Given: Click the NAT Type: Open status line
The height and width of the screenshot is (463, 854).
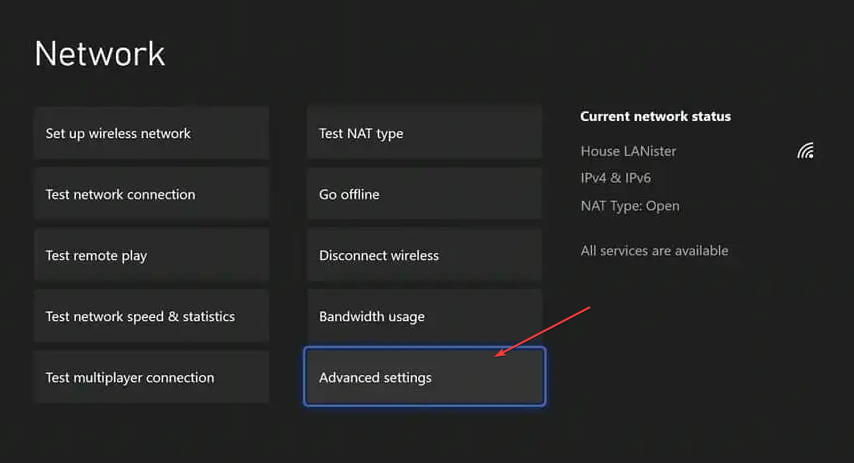Looking at the screenshot, I should click(630, 206).
